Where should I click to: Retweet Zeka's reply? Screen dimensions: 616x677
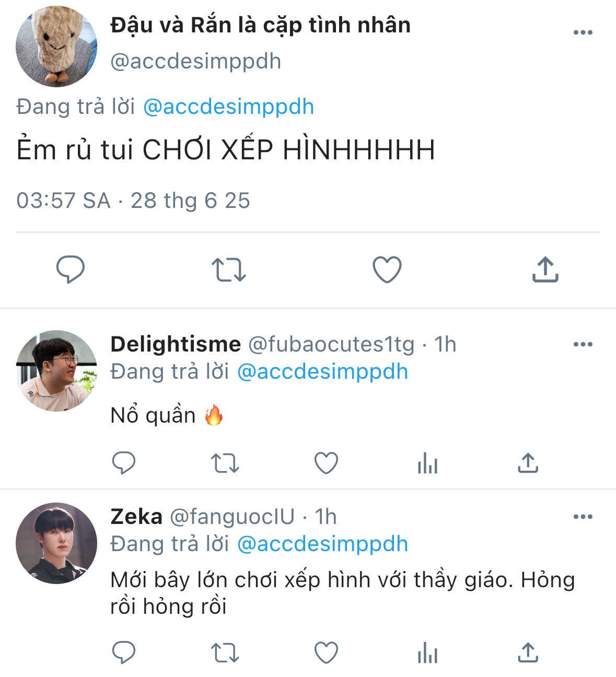(225, 652)
